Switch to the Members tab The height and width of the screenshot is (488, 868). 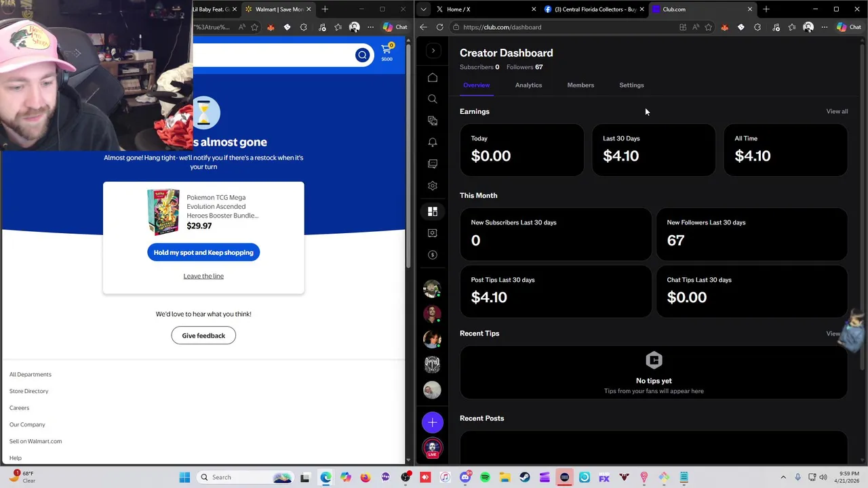tap(580, 85)
